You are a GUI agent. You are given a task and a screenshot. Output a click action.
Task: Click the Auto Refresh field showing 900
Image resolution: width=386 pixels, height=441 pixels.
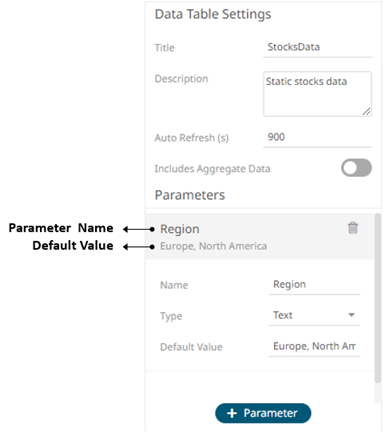tap(317, 138)
